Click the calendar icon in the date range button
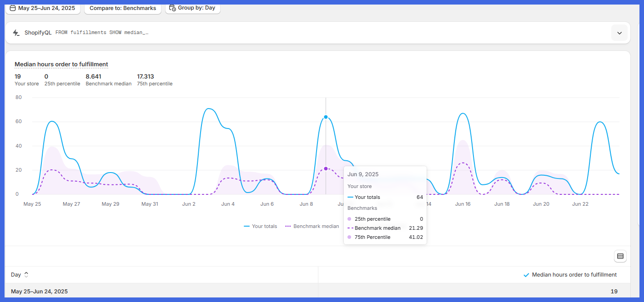 pos(13,8)
